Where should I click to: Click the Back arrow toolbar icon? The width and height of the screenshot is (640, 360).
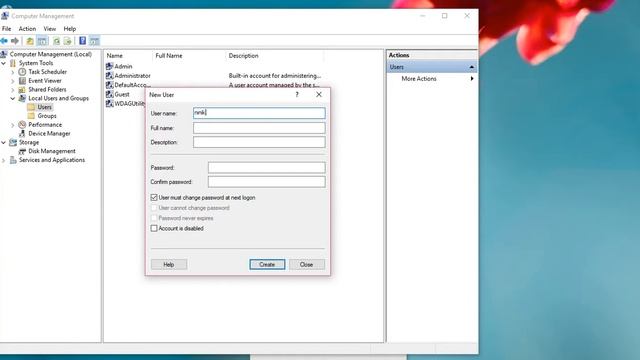pyautogui.click(x=4, y=41)
